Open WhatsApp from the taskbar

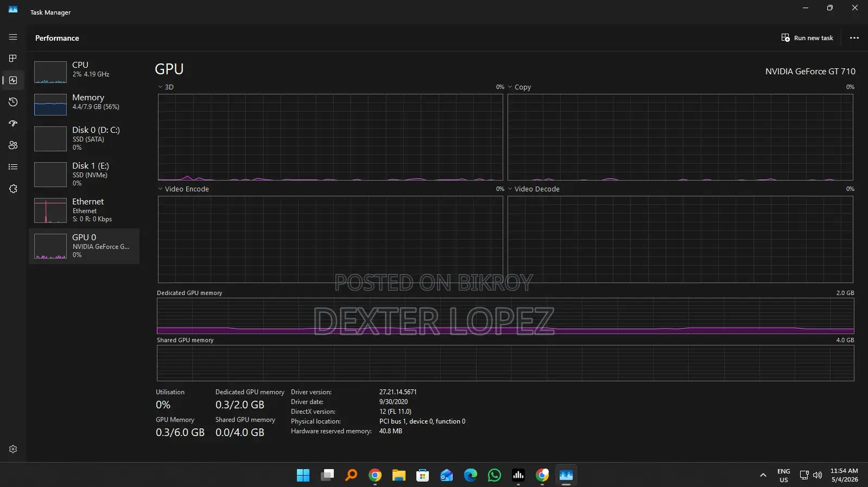pyautogui.click(x=495, y=476)
